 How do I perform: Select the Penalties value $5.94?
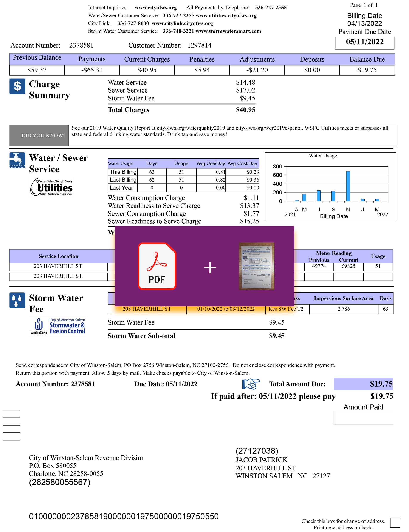click(x=202, y=70)
